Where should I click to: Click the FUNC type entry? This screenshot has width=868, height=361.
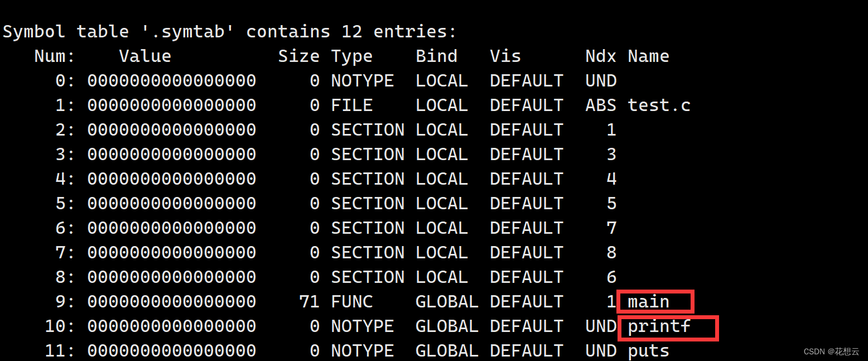coord(351,302)
